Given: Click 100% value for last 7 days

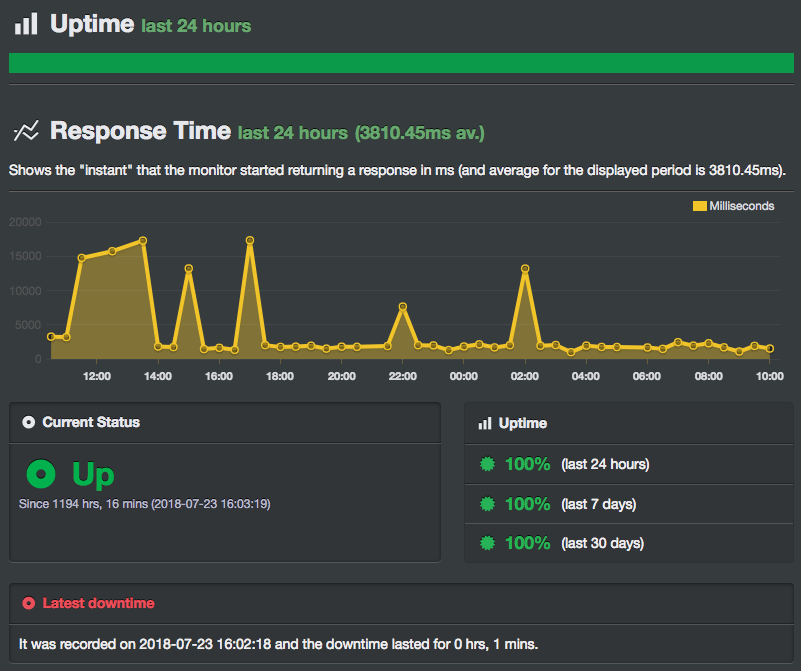Looking at the screenshot, I should coord(527,504).
